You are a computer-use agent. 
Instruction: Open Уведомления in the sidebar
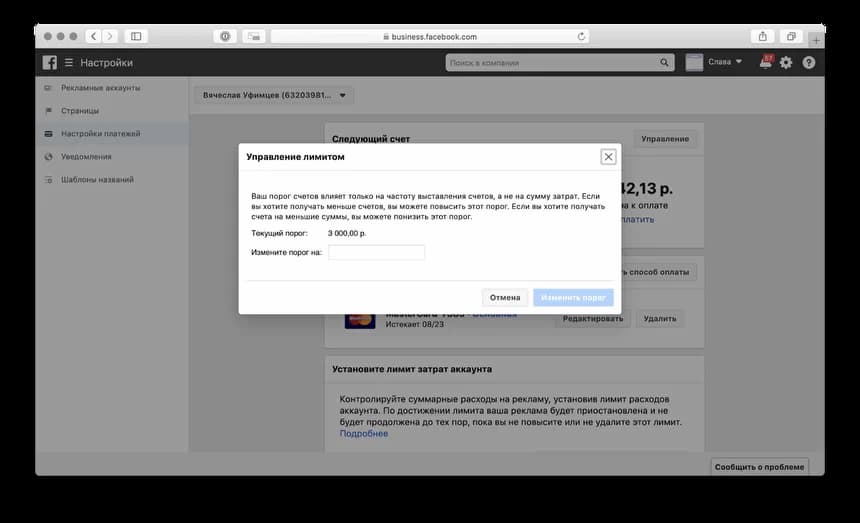pyautogui.click(x=86, y=157)
